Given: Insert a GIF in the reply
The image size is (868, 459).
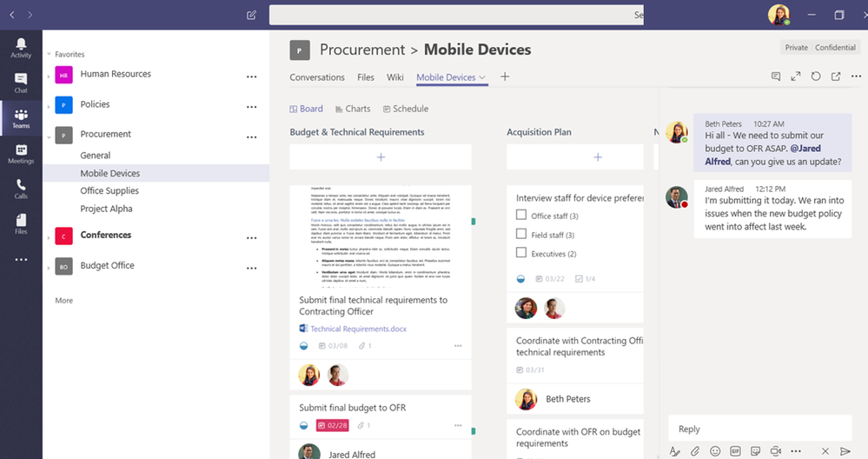Looking at the screenshot, I should pos(735,451).
